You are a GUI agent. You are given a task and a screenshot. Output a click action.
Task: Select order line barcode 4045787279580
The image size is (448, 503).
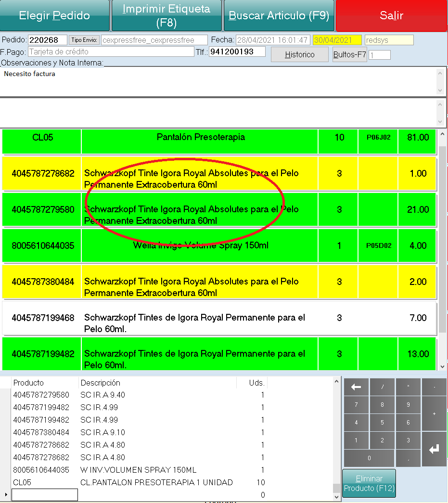tap(219, 210)
